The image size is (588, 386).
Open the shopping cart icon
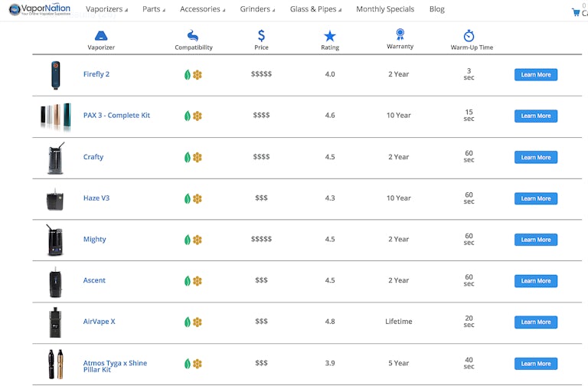576,12
